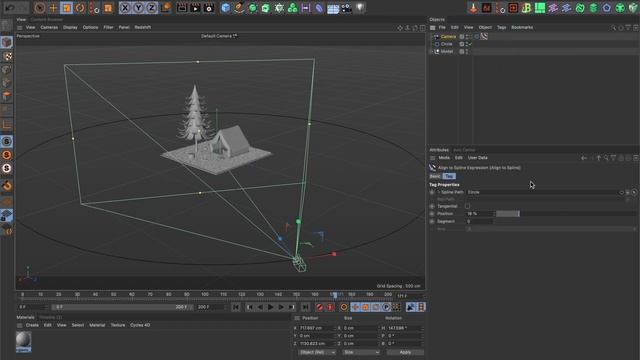The height and width of the screenshot is (360, 640).
Task: Toggle Z axis lock
Action: (152, 8)
